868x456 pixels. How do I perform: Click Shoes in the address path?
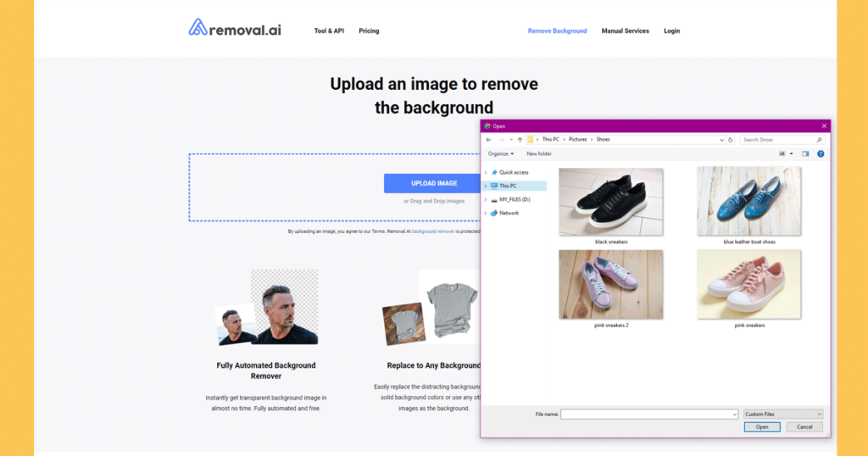click(x=603, y=140)
